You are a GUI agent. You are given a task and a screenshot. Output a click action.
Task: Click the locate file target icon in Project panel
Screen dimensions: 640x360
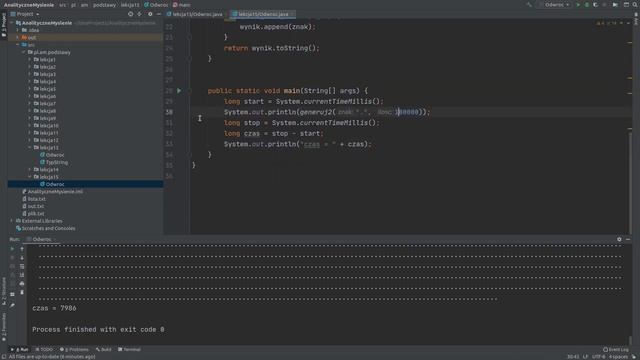[131, 14]
